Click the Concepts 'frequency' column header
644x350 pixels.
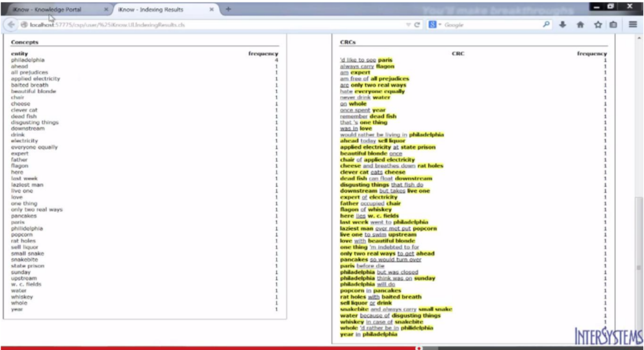click(263, 53)
